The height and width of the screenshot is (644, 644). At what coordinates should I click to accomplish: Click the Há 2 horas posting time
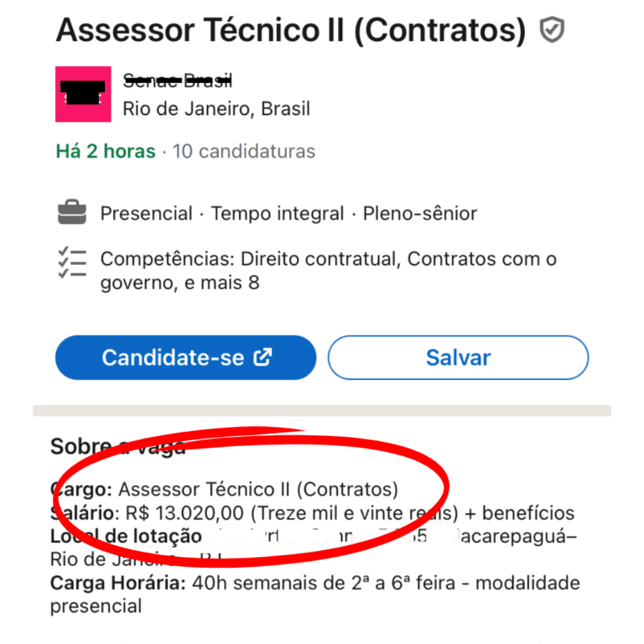click(106, 151)
